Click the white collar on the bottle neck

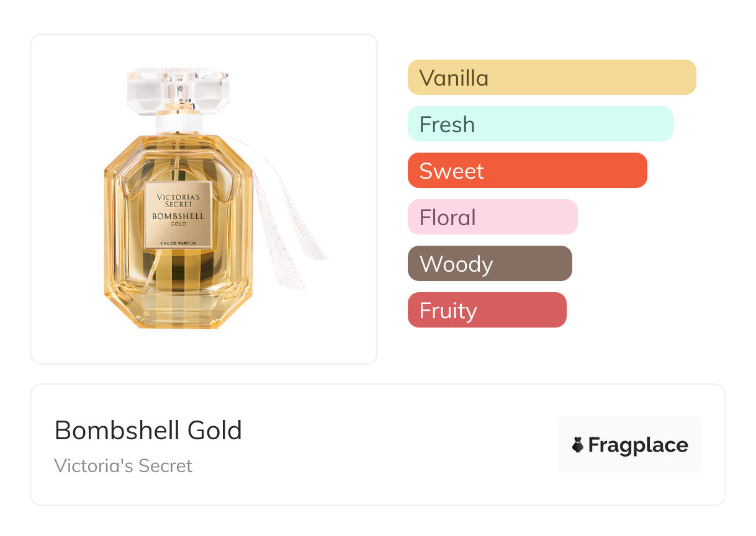click(x=179, y=123)
